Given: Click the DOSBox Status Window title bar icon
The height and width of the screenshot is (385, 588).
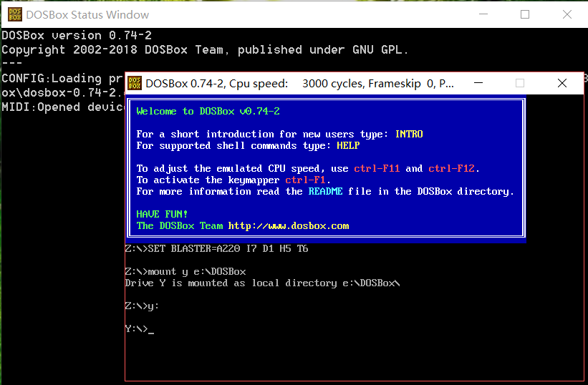Looking at the screenshot, I should (x=15, y=14).
